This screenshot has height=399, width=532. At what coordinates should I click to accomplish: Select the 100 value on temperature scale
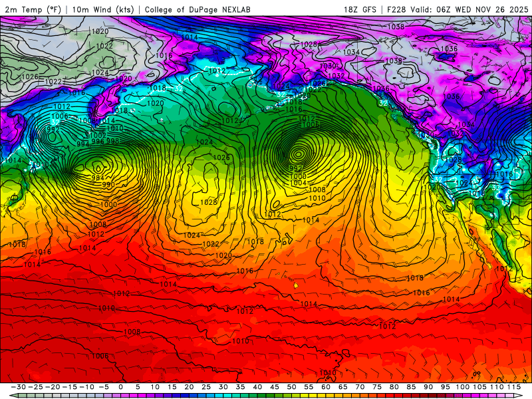[462, 387]
